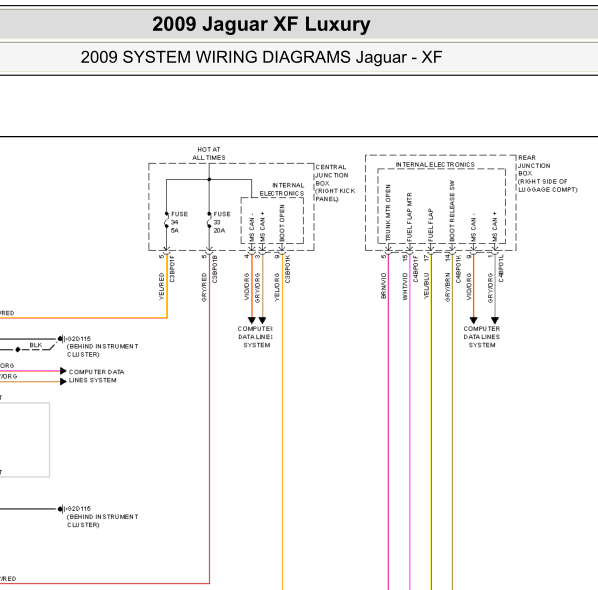Click the "REAR JUNCTION BOX" label
The image size is (598, 590).
point(534,166)
